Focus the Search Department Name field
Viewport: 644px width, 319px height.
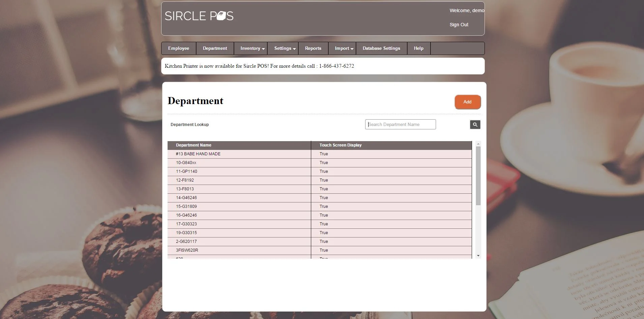click(x=401, y=124)
